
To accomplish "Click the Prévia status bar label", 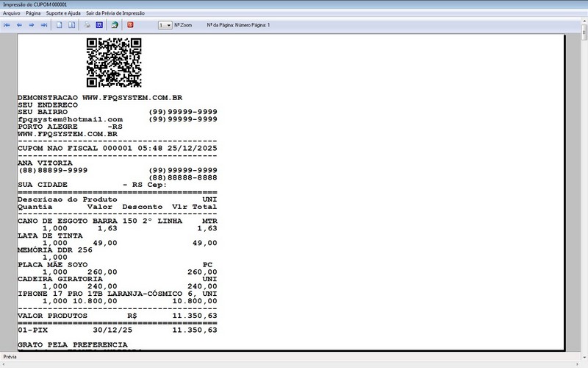I will (10, 356).
